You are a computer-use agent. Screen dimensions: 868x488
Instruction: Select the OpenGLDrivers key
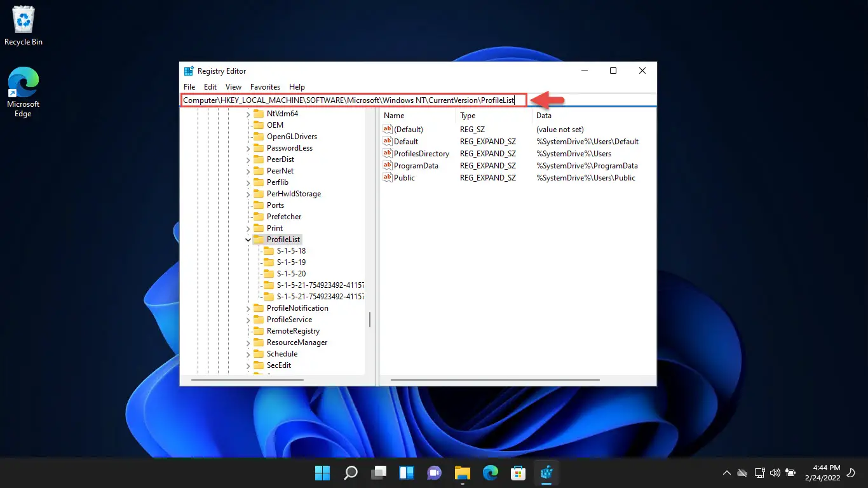[292, 137]
